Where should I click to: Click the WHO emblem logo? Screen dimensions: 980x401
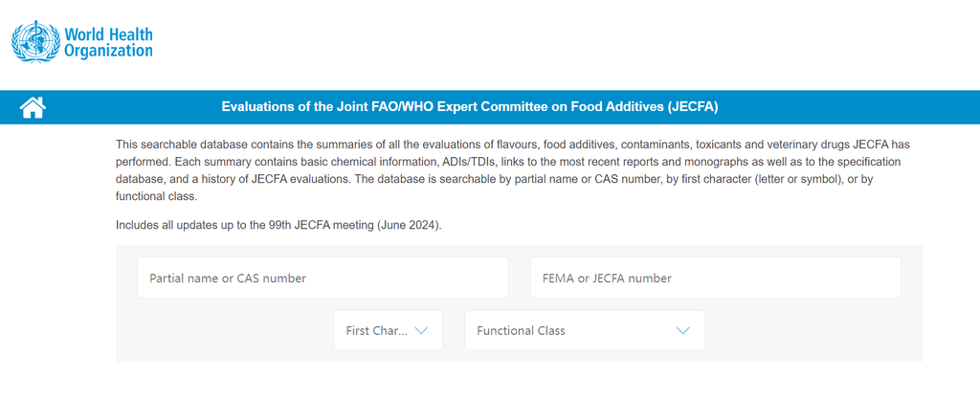pyautogui.click(x=35, y=41)
